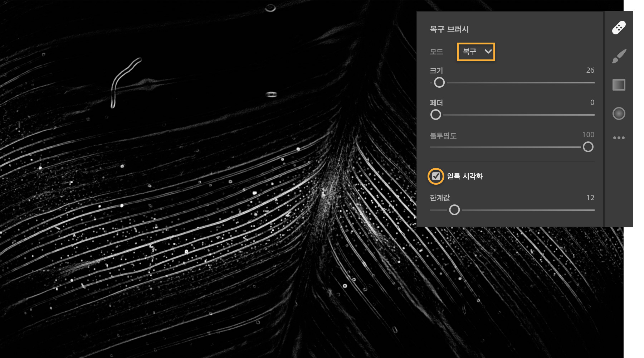
Task: Open the three-dot more options menu
Action: click(x=619, y=138)
